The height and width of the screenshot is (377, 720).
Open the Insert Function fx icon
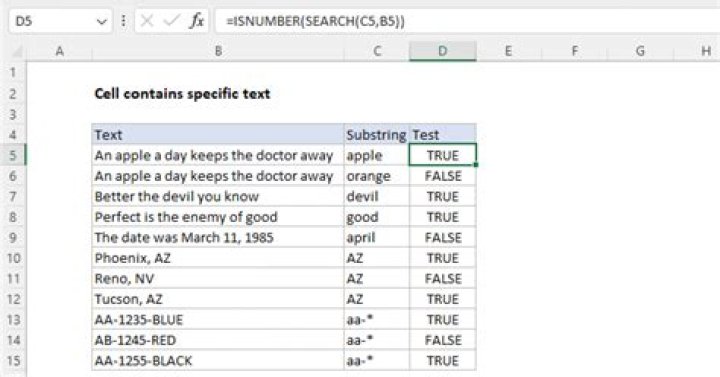pyautogui.click(x=197, y=21)
